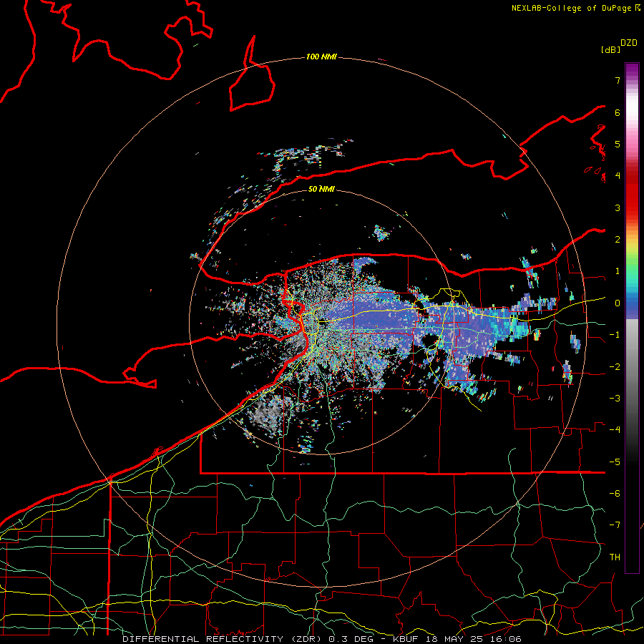Click the TH threshold label on the scale
The width and height of the screenshot is (644, 644).
(615, 557)
